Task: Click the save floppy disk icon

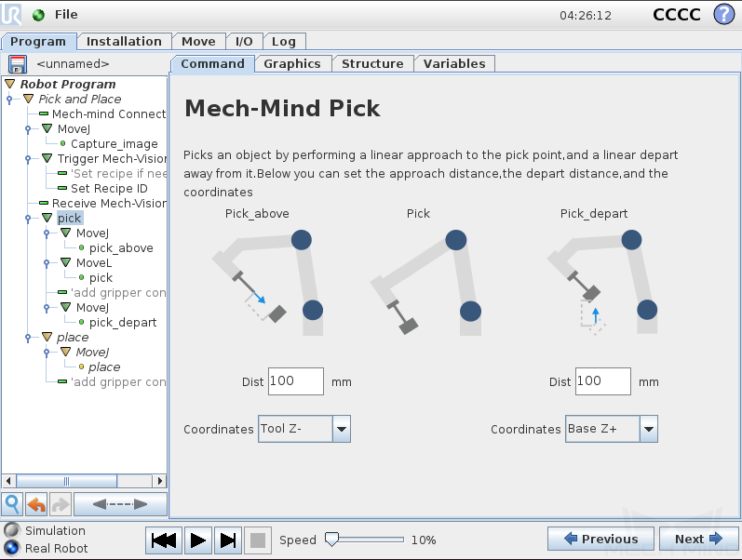Action: point(18,64)
